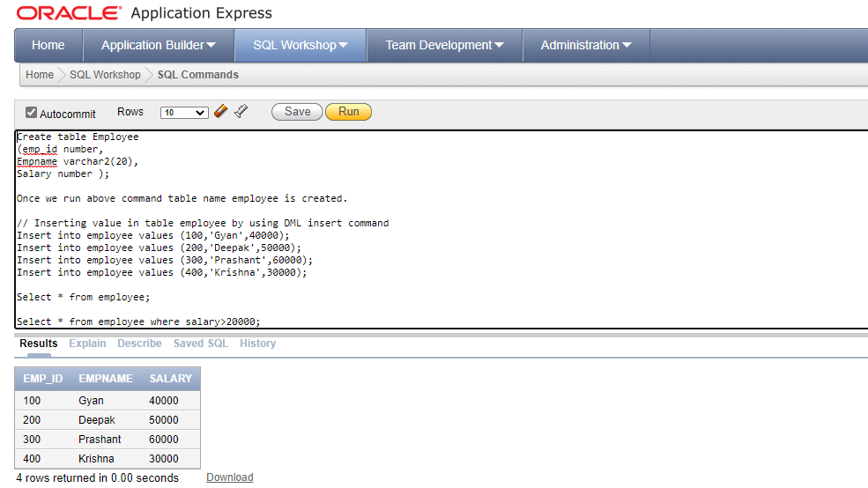Image resolution: width=868 pixels, height=488 pixels.
Task: Go to the Home navigation tab
Action: [x=48, y=46]
